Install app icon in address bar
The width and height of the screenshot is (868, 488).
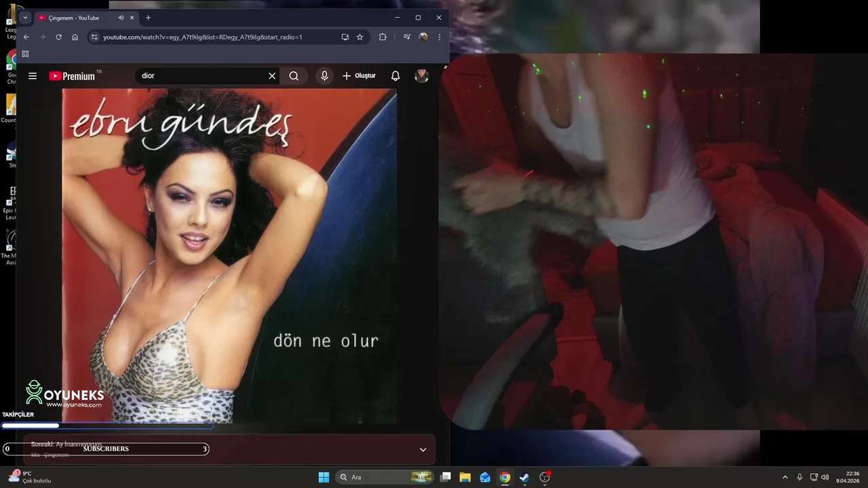pos(345,37)
